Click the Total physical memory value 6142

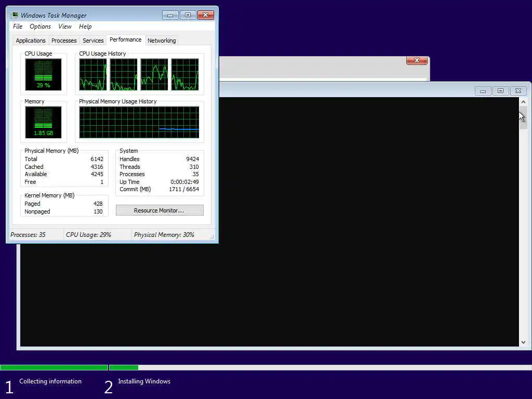pyautogui.click(x=97, y=159)
